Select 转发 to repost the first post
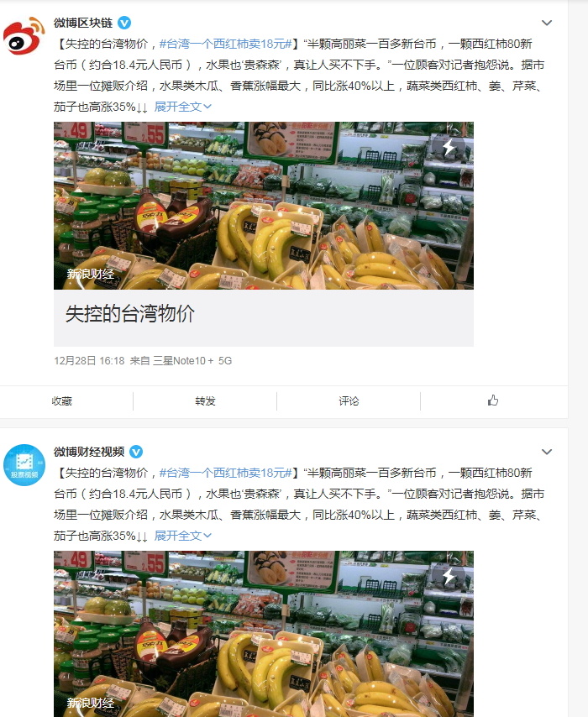The height and width of the screenshot is (717, 588). click(205, 401)
